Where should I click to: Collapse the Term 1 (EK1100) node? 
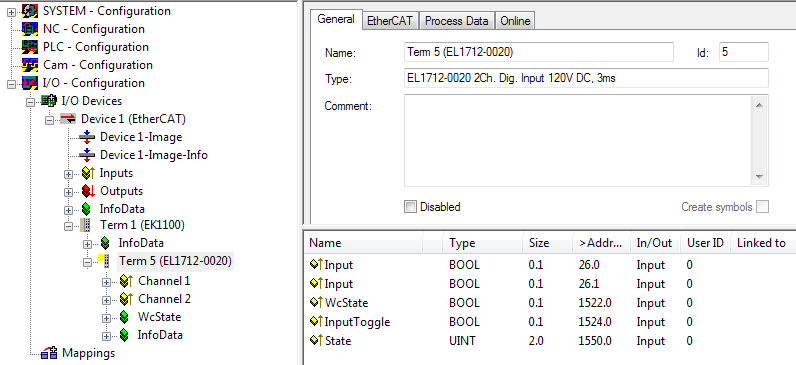coord(69,226)
